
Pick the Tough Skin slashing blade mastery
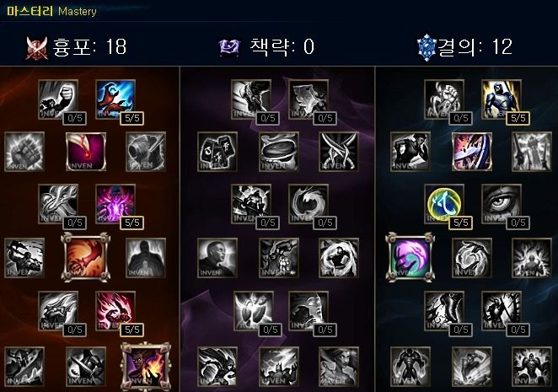tap(472, 152)
